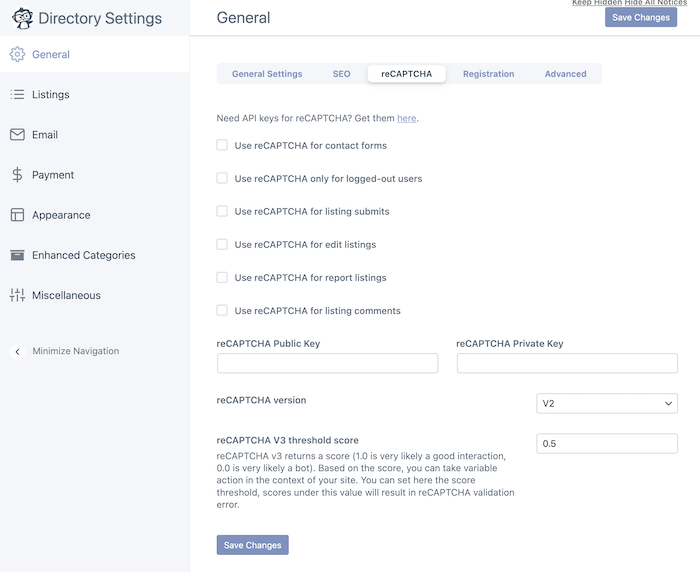The image size is (700, 572).
Task: Toggle reCAPTCHA only for logged-out users
Action: click(x=222, y=178)
